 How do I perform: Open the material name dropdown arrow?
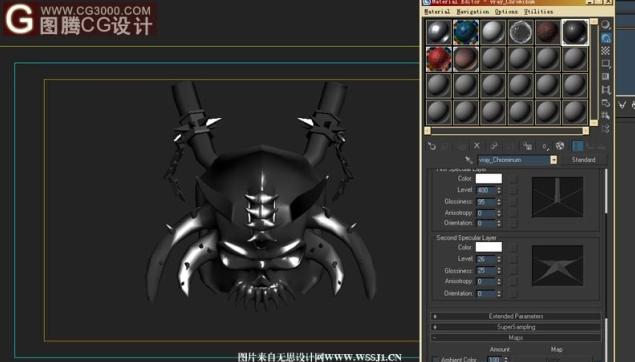coord(554,160)
